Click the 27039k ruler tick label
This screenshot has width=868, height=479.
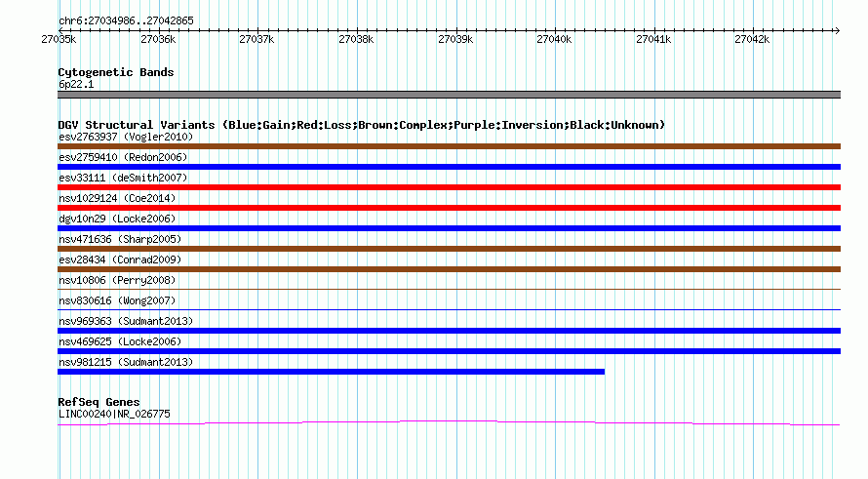(455, 39)
